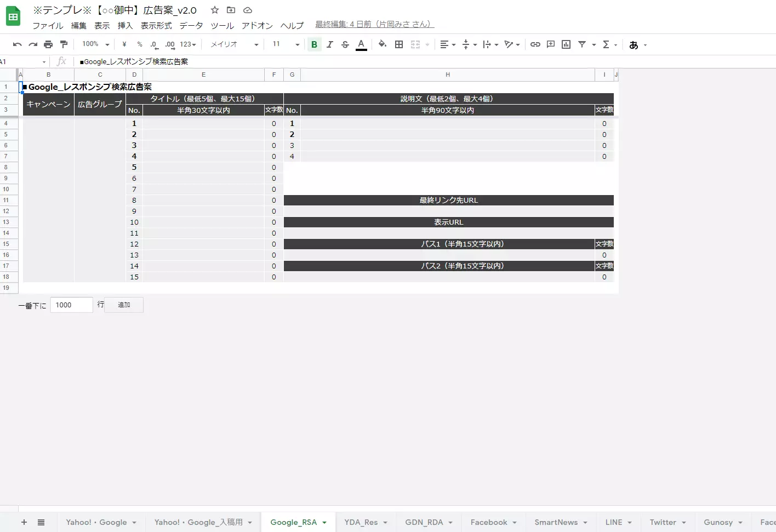The height and width of the screenshot is (532, 776).
Task: Open the Google Sheets home icon
Action: 13,16
